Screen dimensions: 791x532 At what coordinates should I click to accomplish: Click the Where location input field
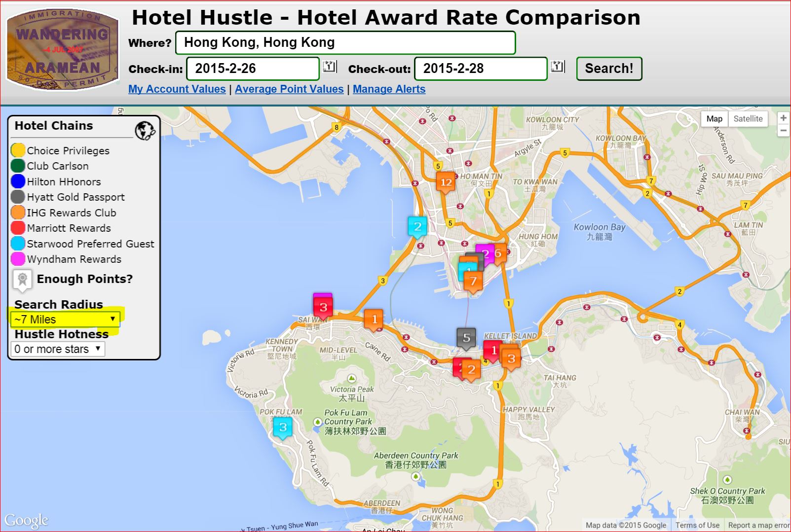345,43
